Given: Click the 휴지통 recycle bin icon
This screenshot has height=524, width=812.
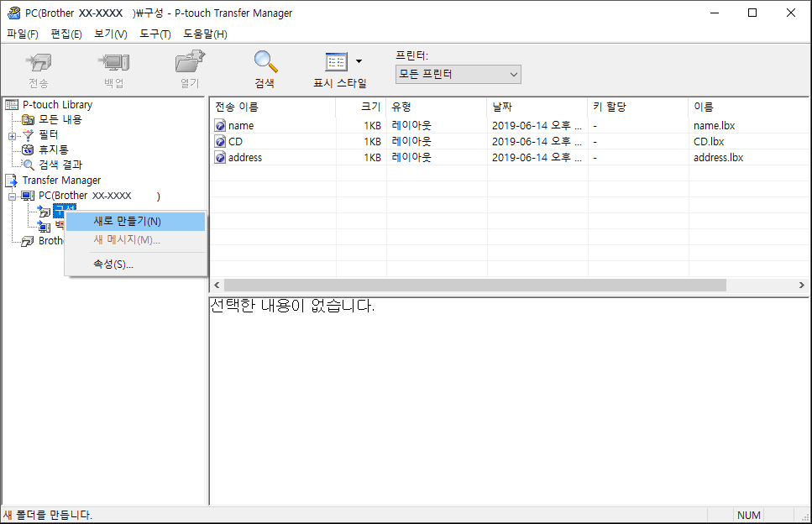Looking at the screenshot, I should coord(28,150).
